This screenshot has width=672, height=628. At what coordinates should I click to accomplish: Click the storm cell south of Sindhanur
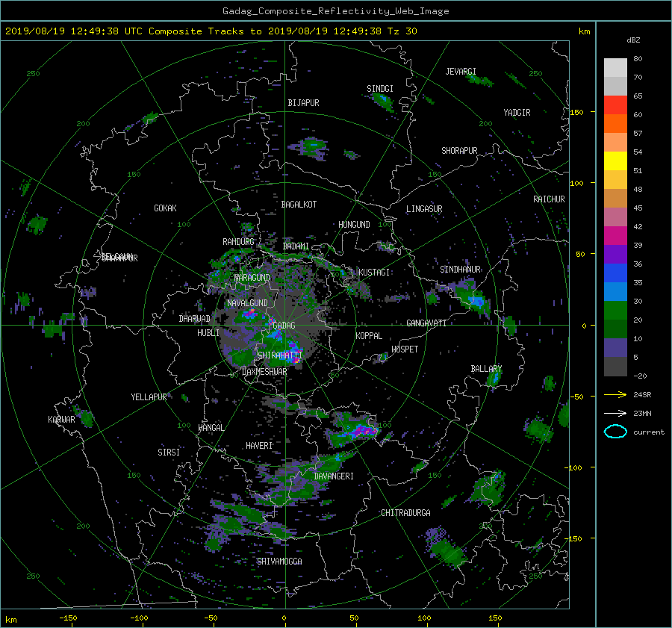tap(473, 298)
